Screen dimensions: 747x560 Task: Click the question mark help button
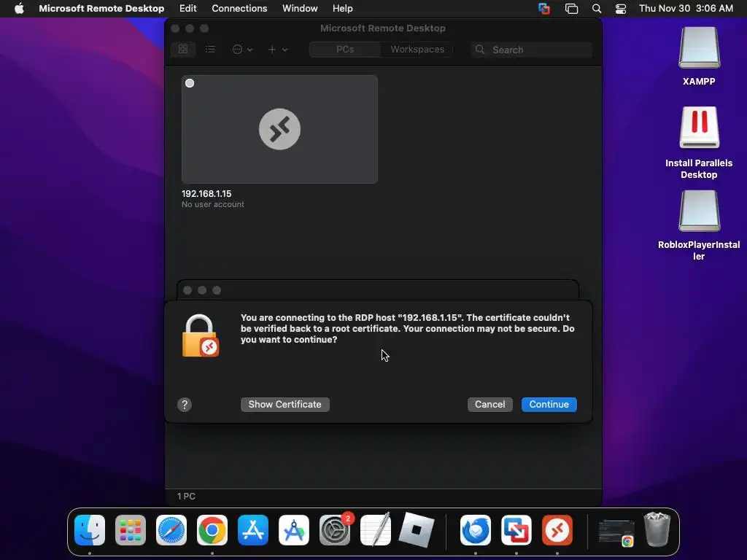[185, 405]
